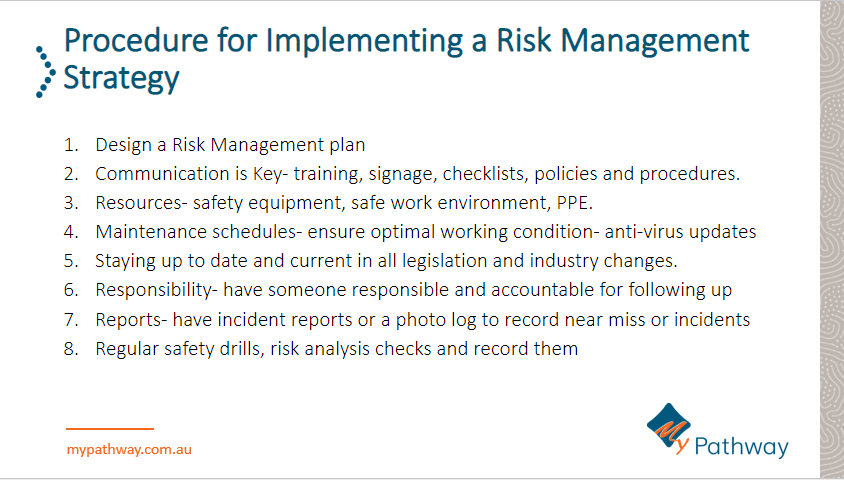Image resolution: width=844 pixels, height=480 pixels.
Task: Select the "Responsibility" list item line
Action: pyautogui.click(x=413, y=290)
